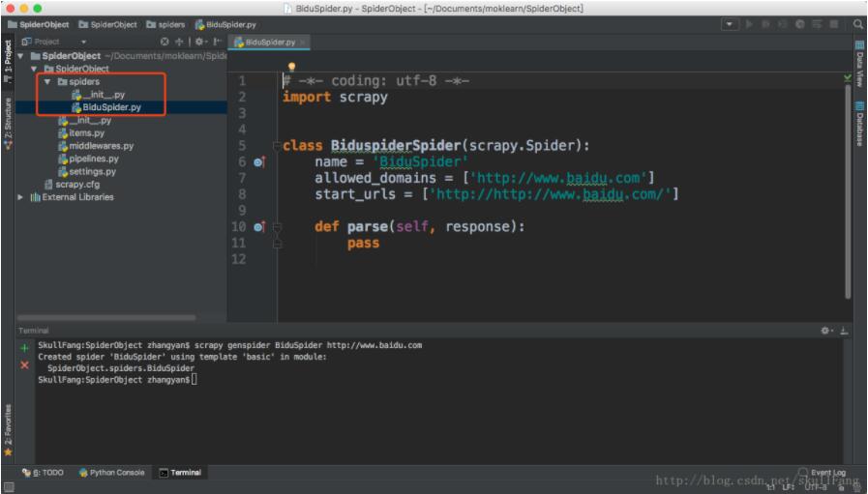Fold the class BiduspiderSpider block
The width and height of the screenshot is (868, 494).
(277, 146)
